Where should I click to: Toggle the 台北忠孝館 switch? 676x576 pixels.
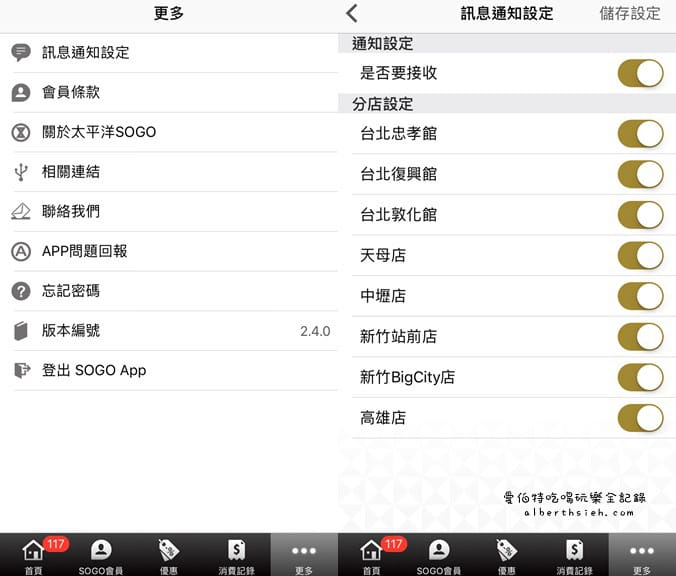[641, 134]
